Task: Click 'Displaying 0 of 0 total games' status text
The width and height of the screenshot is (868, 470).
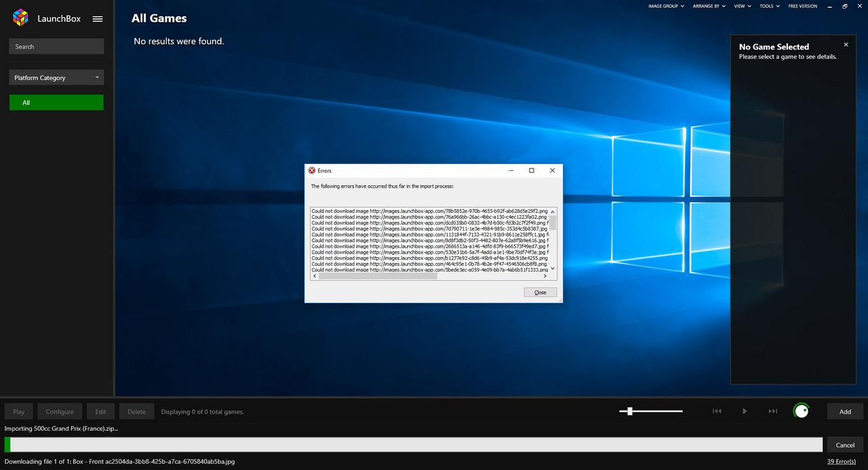Action: 202,412
